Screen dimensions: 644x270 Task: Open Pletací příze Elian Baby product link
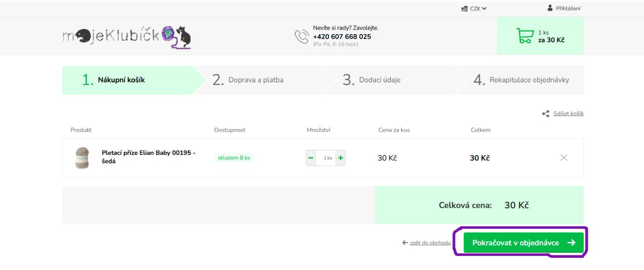148,157
